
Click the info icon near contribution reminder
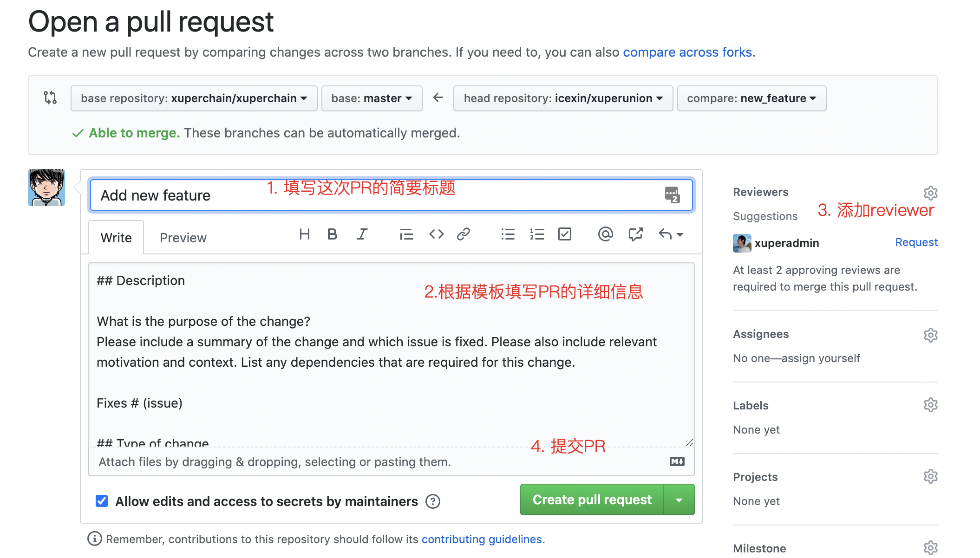(x=94, y=539)
